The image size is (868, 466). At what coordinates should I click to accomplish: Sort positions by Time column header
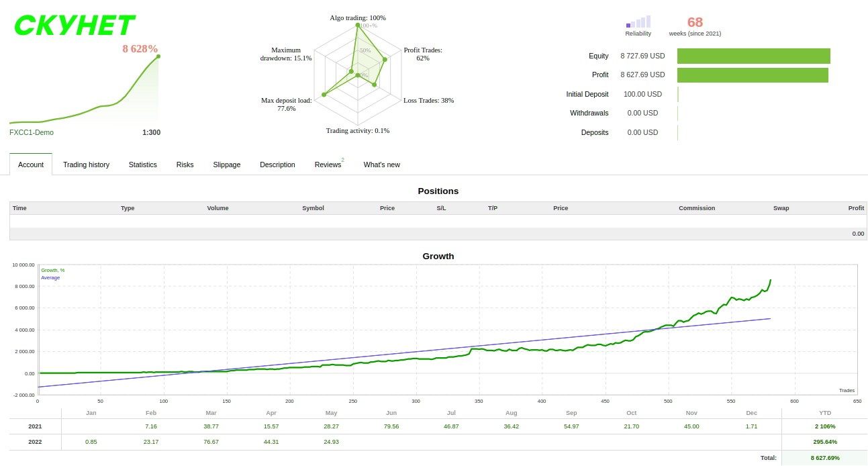(x=19, y=208)
